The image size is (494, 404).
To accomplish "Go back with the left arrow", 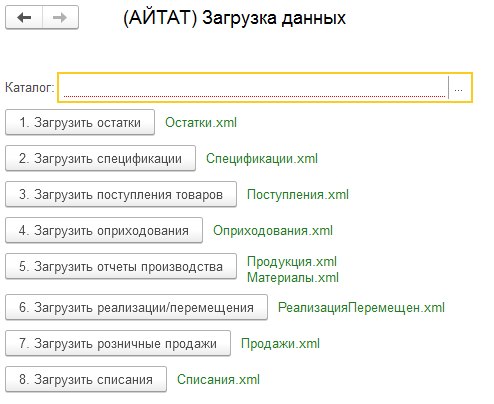I will pos(24,17).
